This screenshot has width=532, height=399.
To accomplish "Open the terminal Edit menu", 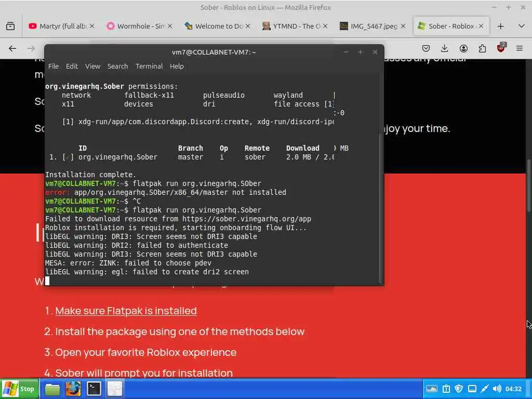I will tap(72, 66).
